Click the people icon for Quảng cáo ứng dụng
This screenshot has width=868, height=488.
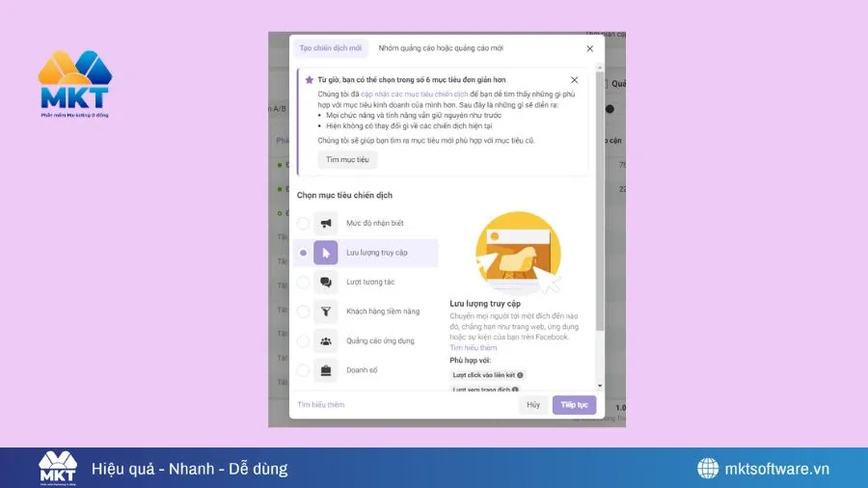click(x=326, y=340)
